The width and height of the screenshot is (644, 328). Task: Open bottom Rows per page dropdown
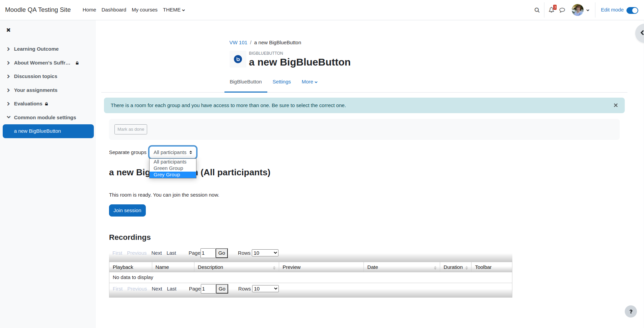(265, 289)
